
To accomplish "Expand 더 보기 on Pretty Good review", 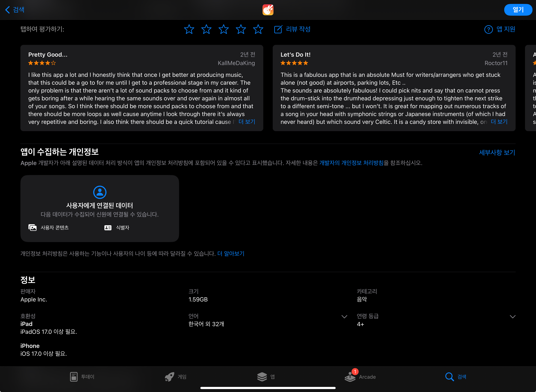I will [247, 122].
